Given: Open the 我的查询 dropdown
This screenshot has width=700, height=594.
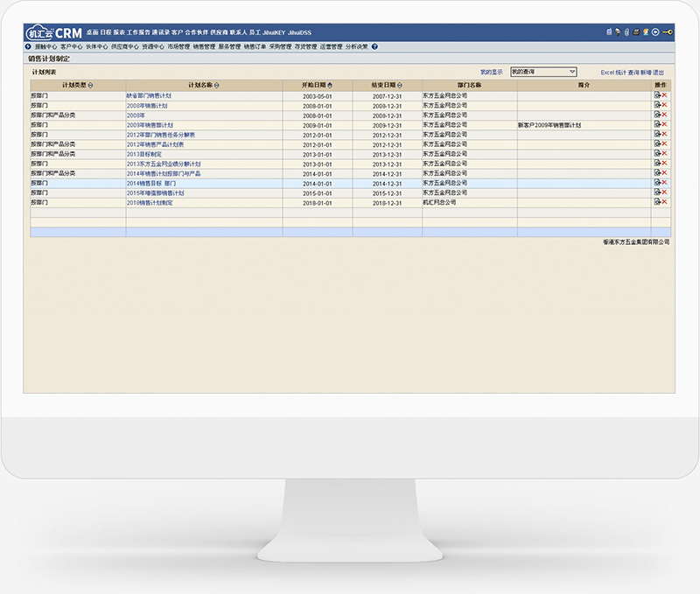Looking at the screenshot, I should tap(543, 72).
